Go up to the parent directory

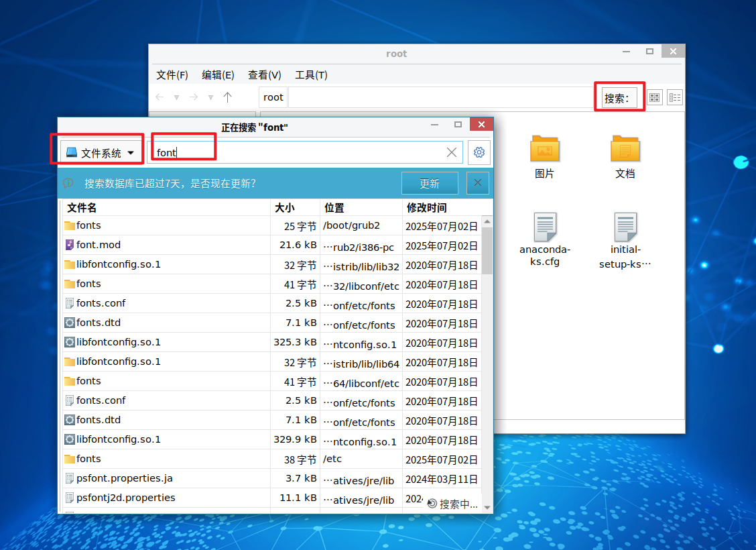[227, 97]
